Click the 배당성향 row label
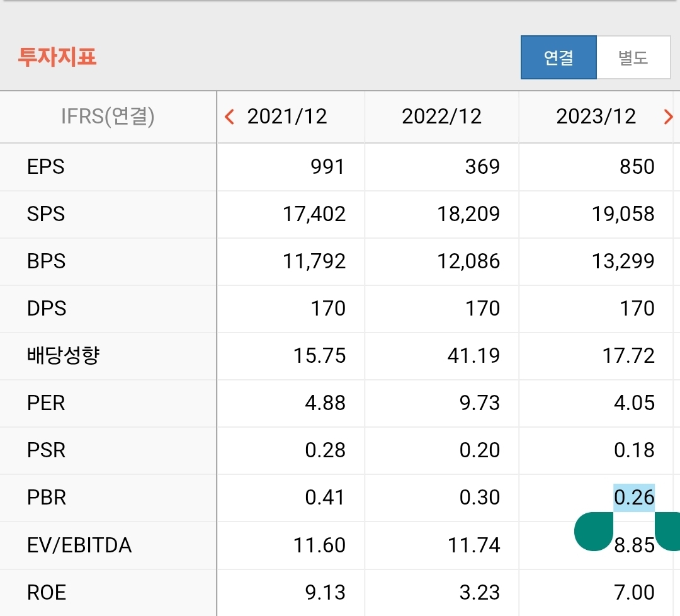This screenshot has height=616, width=680. [x=64, y=356]
